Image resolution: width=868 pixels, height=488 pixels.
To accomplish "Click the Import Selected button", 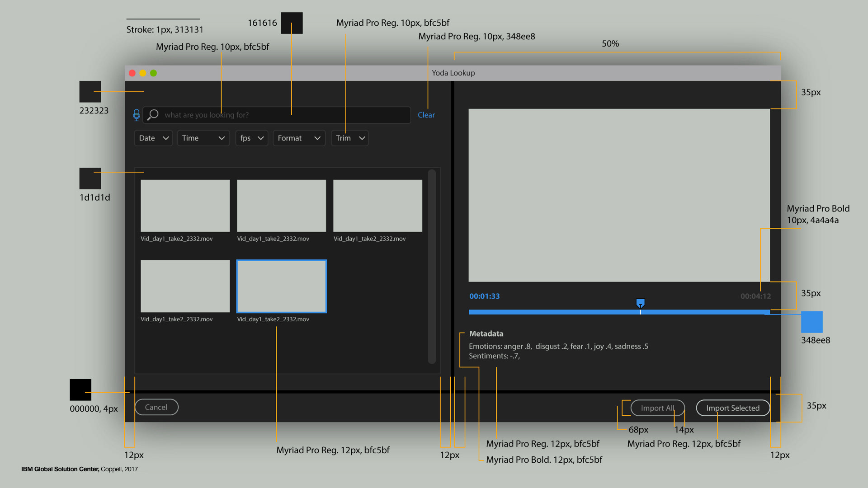I will (x=732, y=408).
